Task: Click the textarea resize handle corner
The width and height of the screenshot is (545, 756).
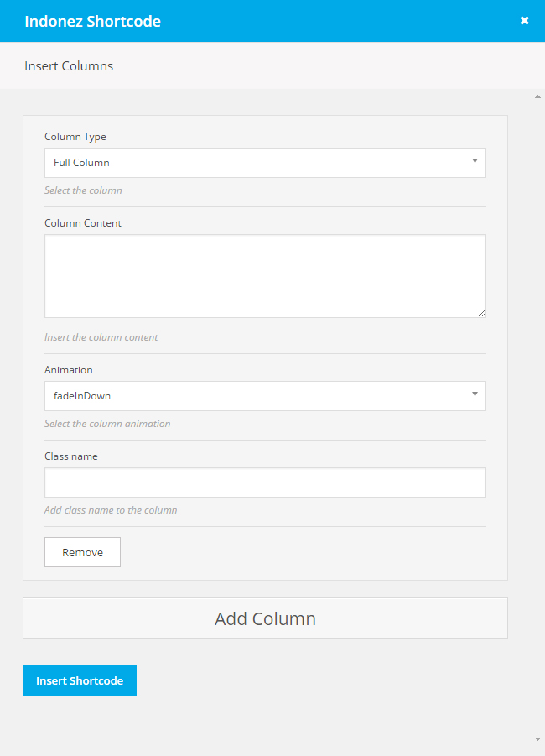Action: click(481, 314)
